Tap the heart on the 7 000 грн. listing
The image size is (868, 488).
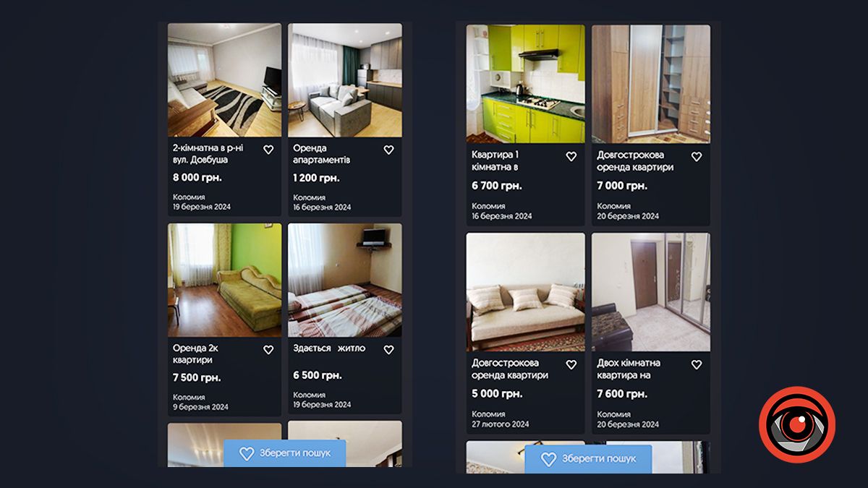point(697,156)
